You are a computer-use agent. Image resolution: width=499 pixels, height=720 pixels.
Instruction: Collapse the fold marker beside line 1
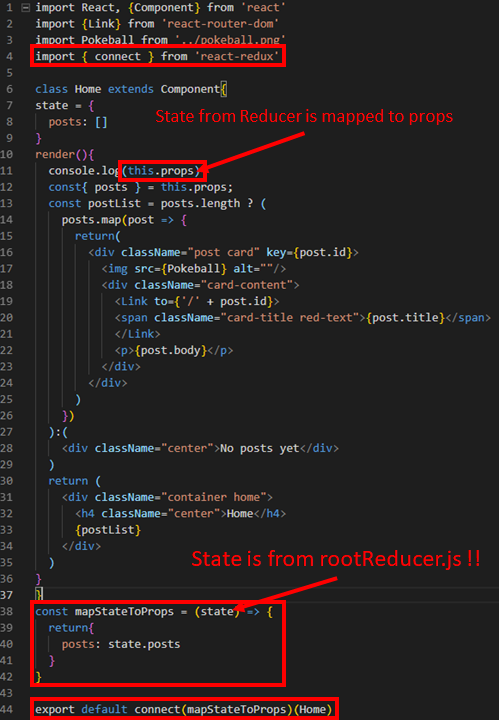[x=26, y=8]
